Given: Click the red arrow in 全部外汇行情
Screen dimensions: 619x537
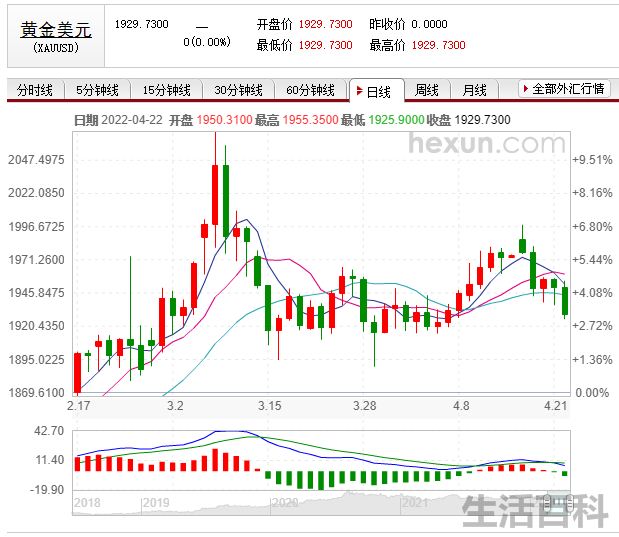Looking at the screenshot, I should (x=525, y=89).
